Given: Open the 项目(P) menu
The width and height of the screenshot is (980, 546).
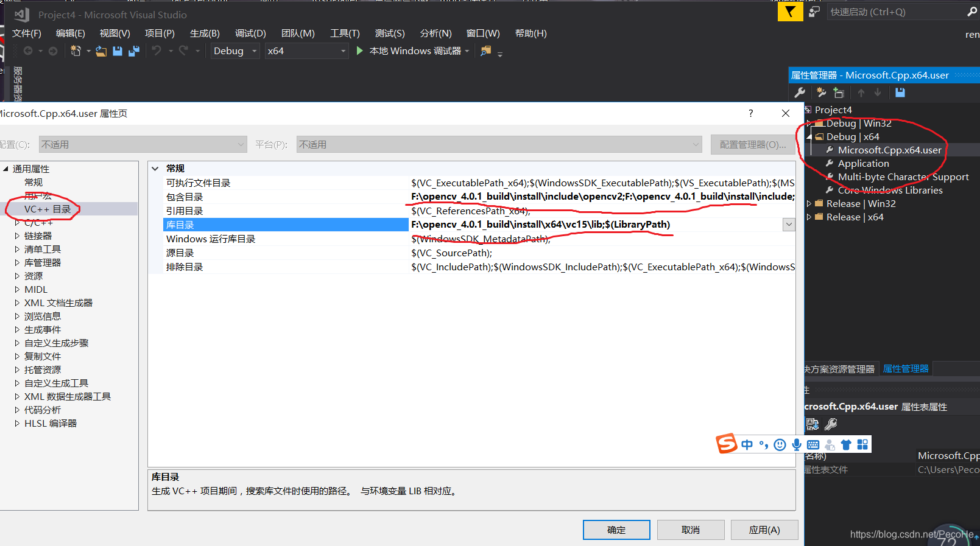Looking at the screenshot, I should (160, 33).
